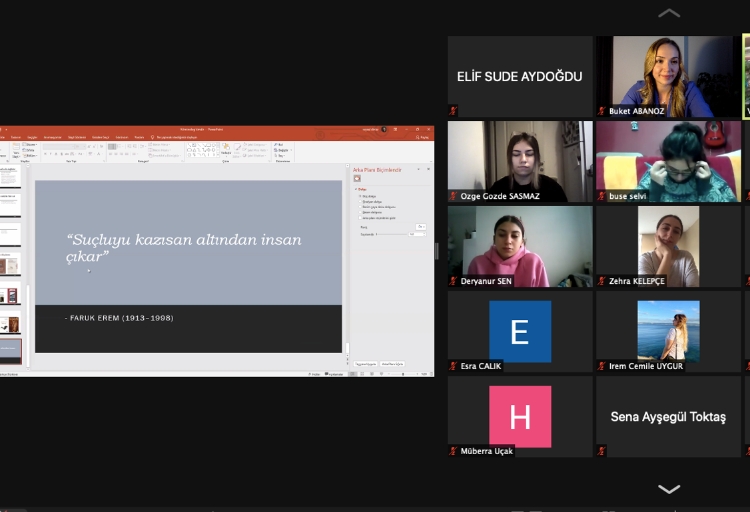
Task: Click the reset background button in pane
Action: point(392,364)
